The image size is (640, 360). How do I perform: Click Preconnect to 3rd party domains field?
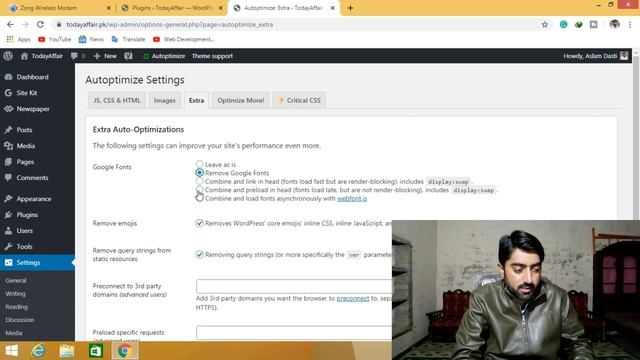[x=294, y=286]
